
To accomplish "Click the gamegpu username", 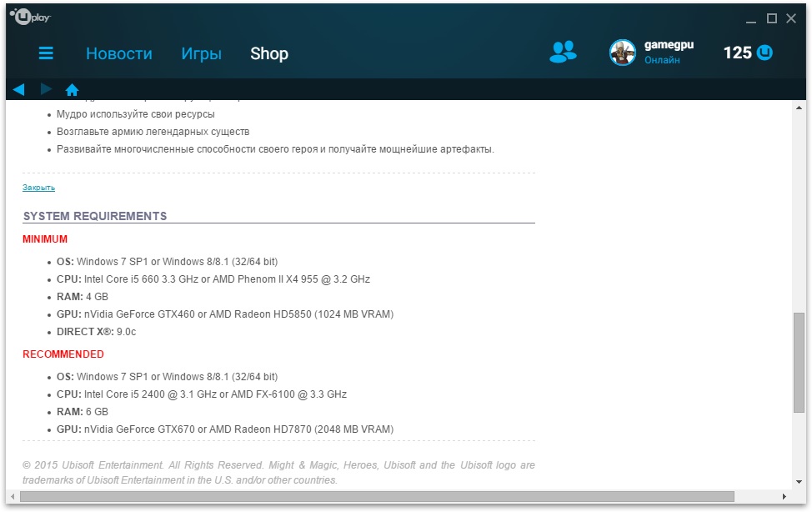I will pos(669,45).
